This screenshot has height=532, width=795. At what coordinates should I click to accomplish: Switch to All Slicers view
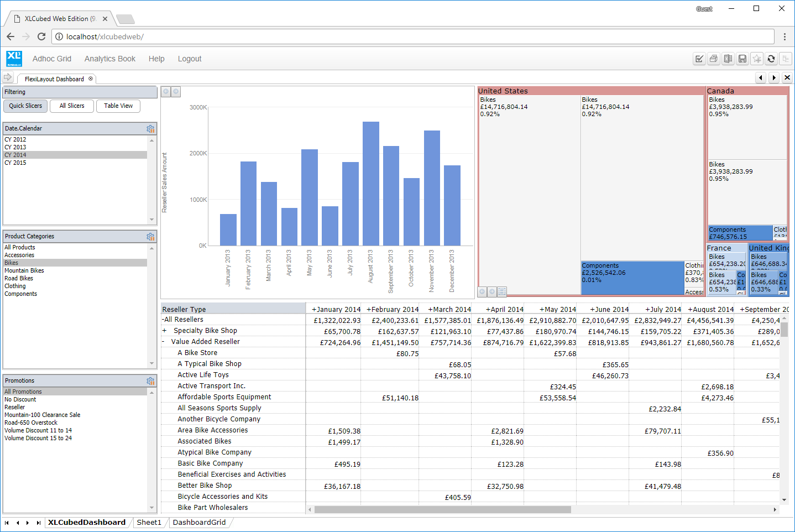pos(72,106)
